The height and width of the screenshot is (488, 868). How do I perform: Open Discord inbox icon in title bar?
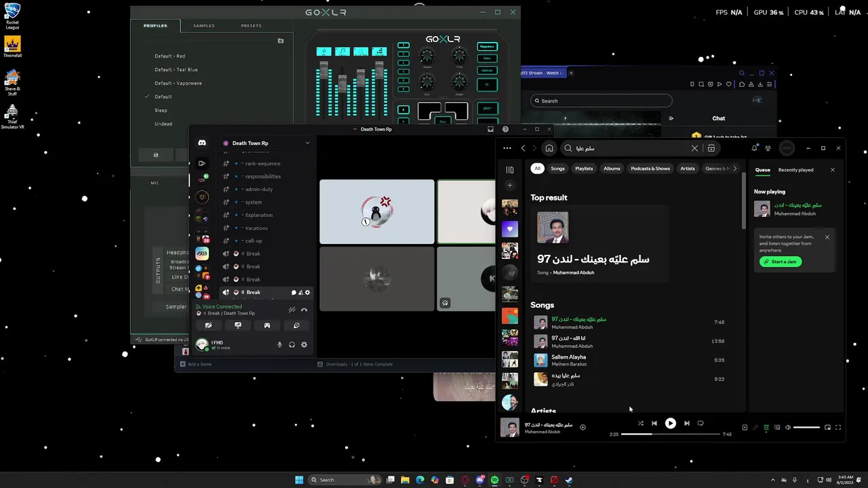pyautogui.click(x=490, y=129)
